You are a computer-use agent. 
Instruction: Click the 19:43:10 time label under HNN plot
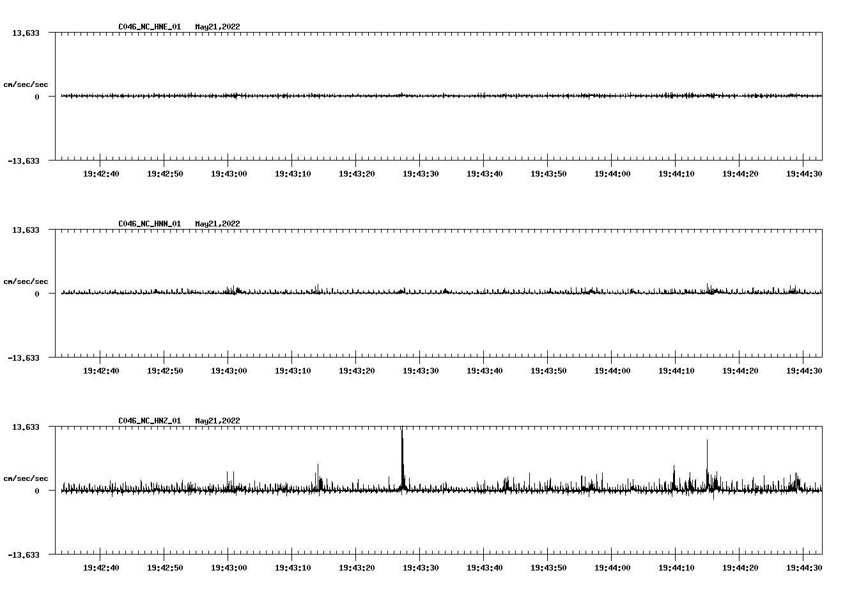coord(293,371)
